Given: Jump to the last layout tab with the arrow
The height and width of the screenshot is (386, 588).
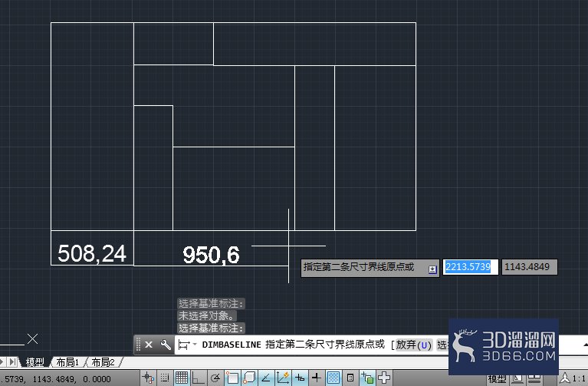Looking at the screenshot, I should point(13,362).
